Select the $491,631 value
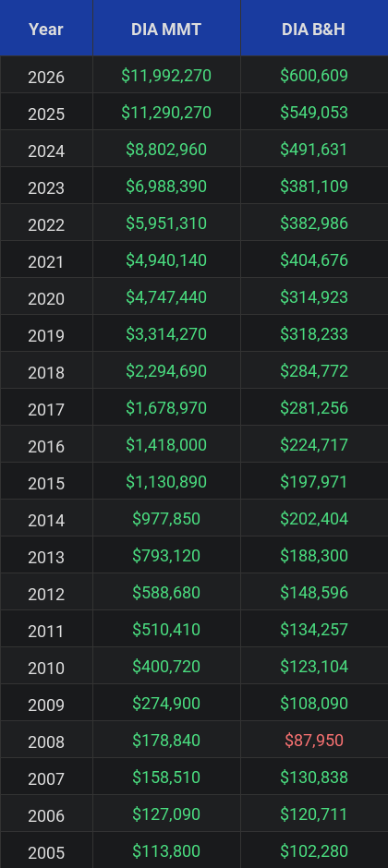This screenshot has height=868, width=388. 314,150
